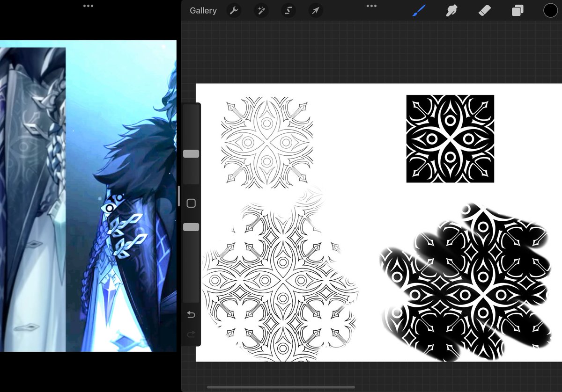Click the brush opacity slider handle

pyautogui.click(x=191, y=227)
